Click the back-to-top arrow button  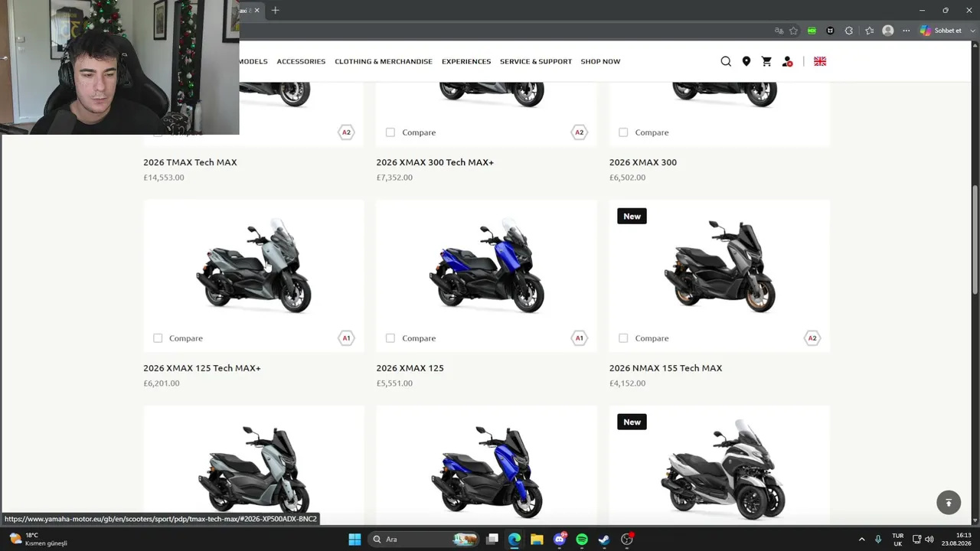pos(949,503)
